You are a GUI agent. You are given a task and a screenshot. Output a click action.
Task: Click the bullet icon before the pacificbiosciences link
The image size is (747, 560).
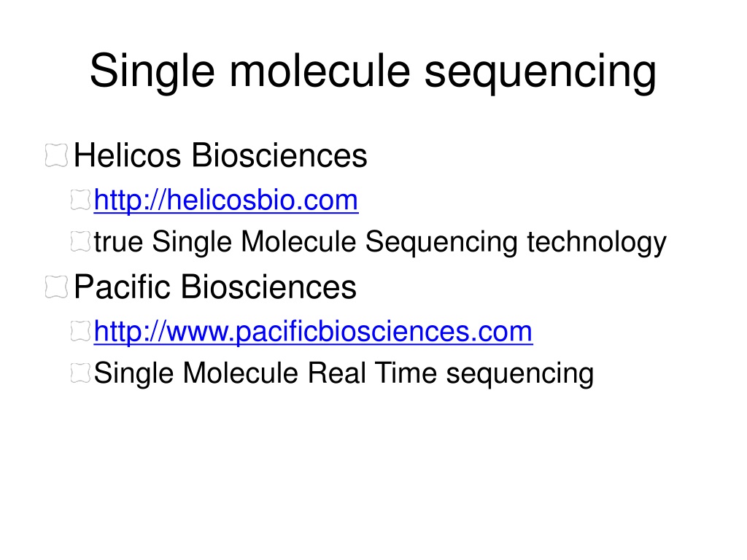[x=80, y=332]
